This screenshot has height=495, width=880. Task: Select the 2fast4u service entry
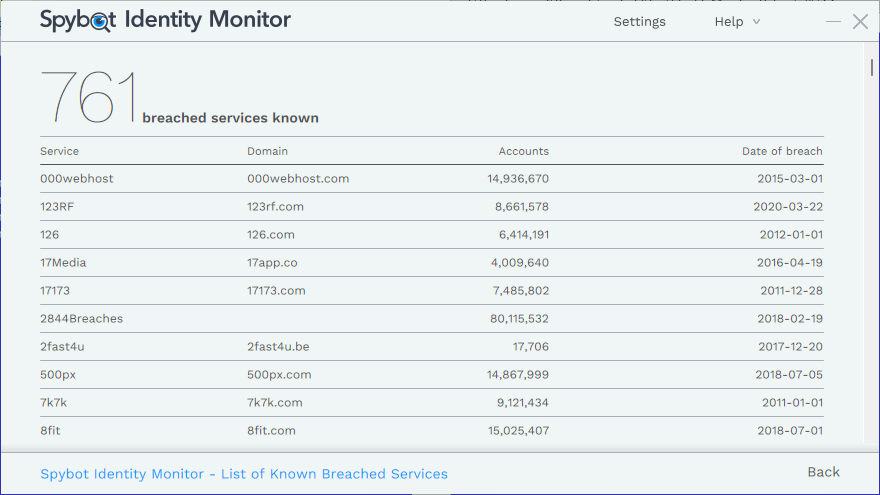(x=62, y=347)
